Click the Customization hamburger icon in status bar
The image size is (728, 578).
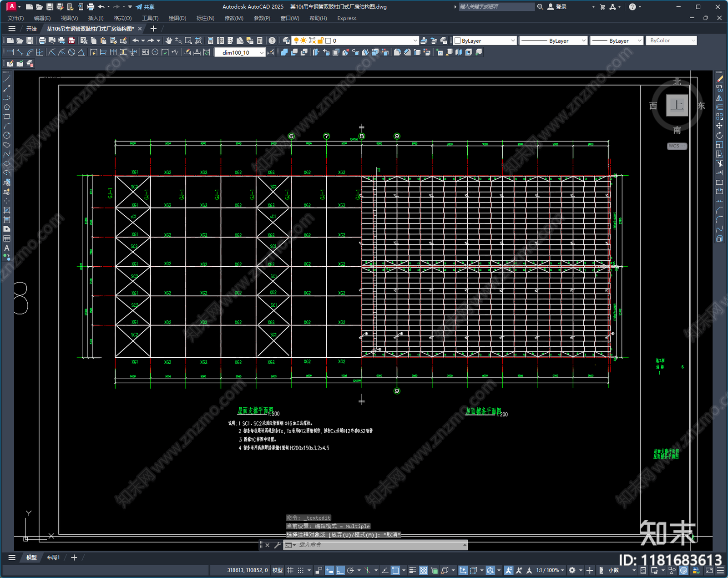(720, 570)
